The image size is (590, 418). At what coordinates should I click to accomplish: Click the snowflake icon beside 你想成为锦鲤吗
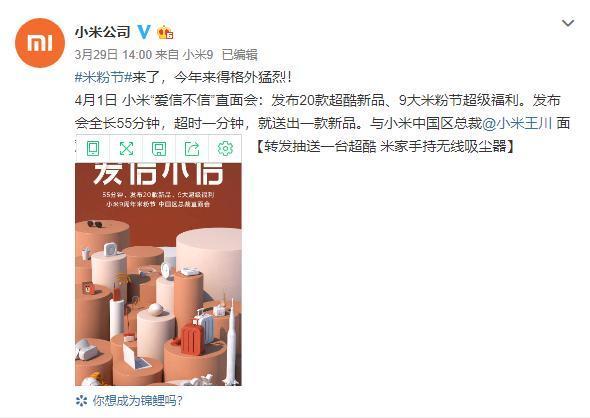[82, 401]
